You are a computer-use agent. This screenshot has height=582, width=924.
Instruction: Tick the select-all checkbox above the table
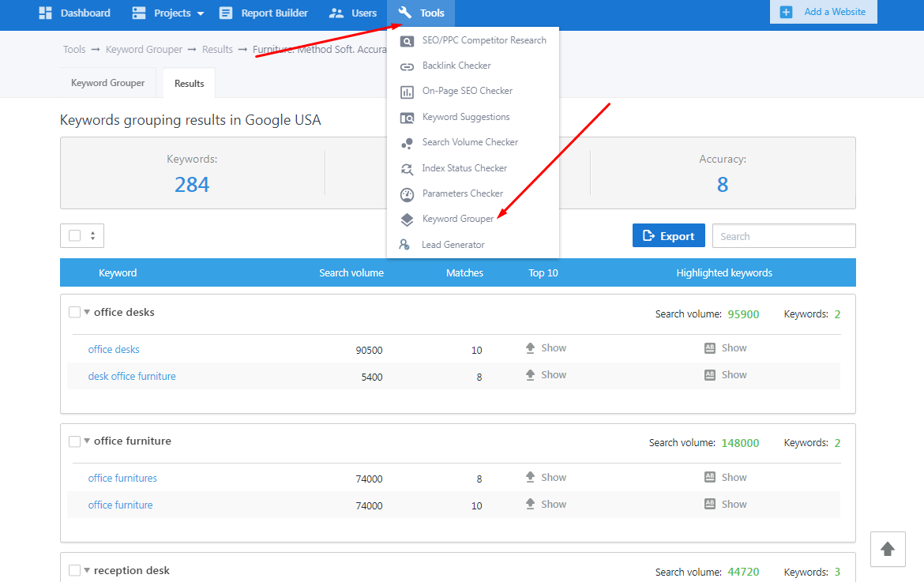click(75, 235)
